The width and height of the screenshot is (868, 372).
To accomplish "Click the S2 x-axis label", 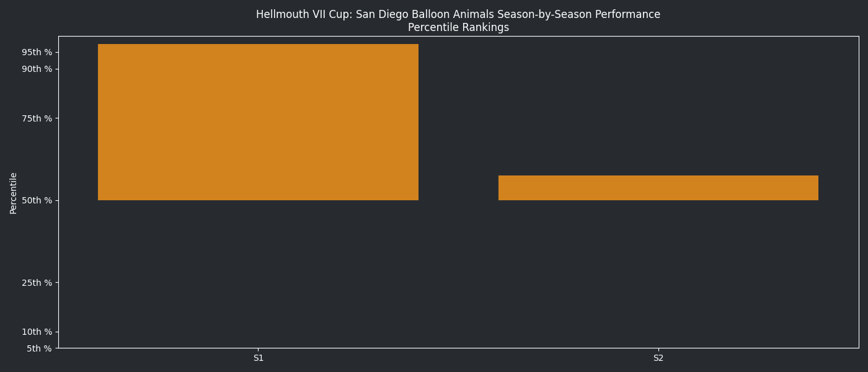I will pos(658,358).
